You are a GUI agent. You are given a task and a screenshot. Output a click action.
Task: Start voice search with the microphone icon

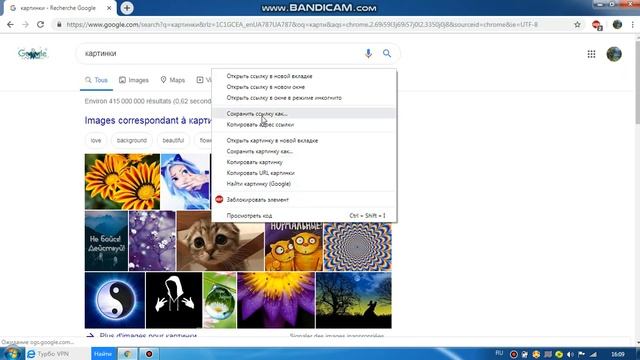tap(368, 53)
